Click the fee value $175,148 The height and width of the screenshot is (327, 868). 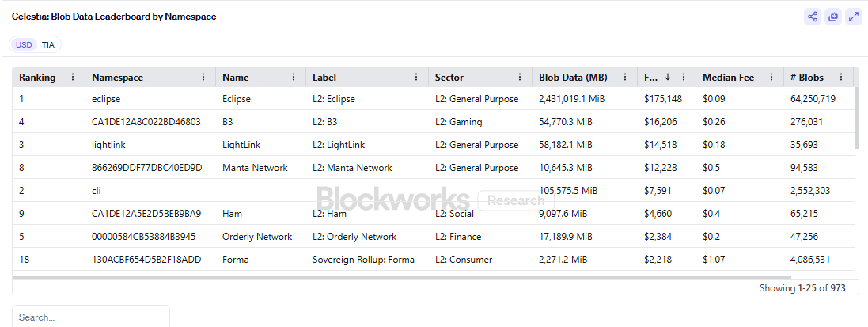pyautogui.click(x=663, y=99)
